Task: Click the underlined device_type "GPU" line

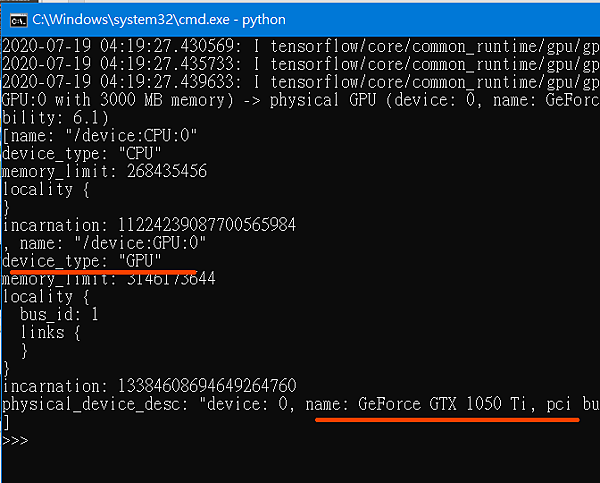Action: pyautogui.click(x=82, y=261)
